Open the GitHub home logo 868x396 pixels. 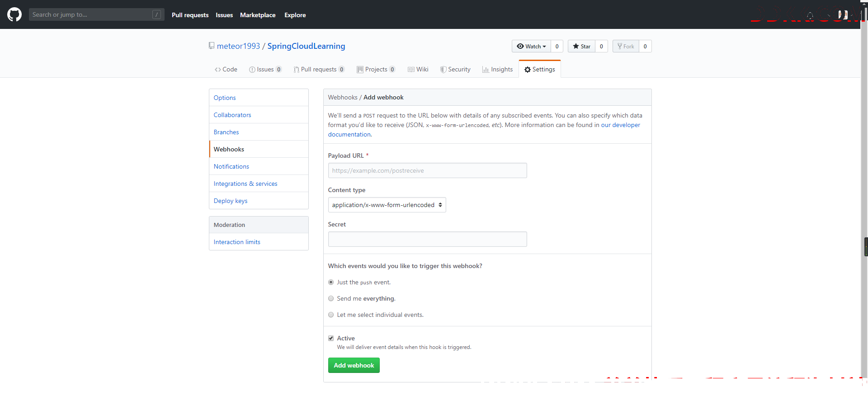pos(14,14)
